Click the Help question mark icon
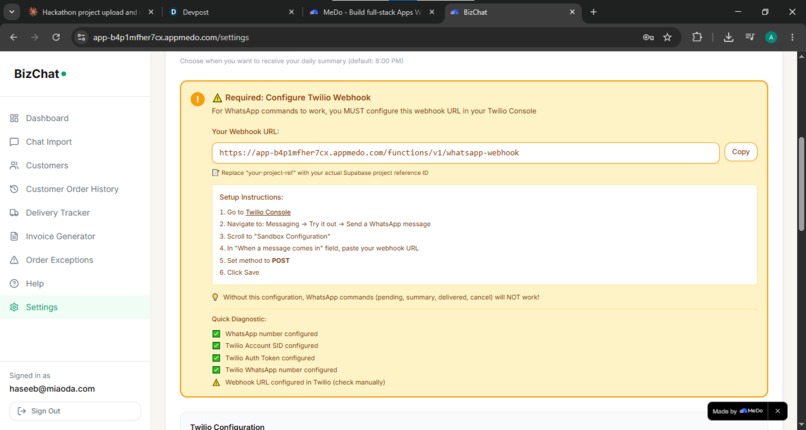The height and width of the screenshot is (430, 806). point(14,284)
